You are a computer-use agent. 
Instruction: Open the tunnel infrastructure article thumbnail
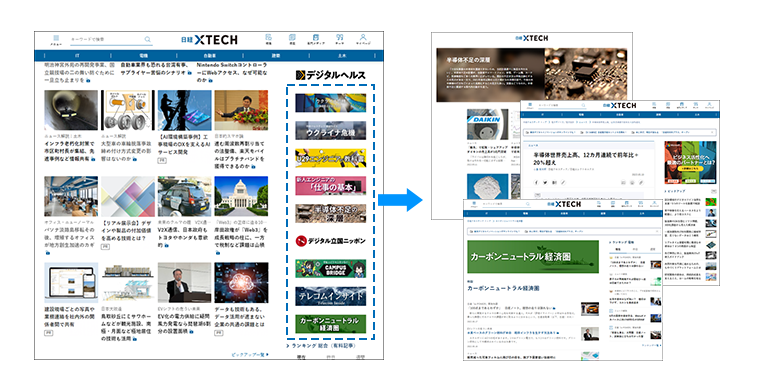click(71, 110)
